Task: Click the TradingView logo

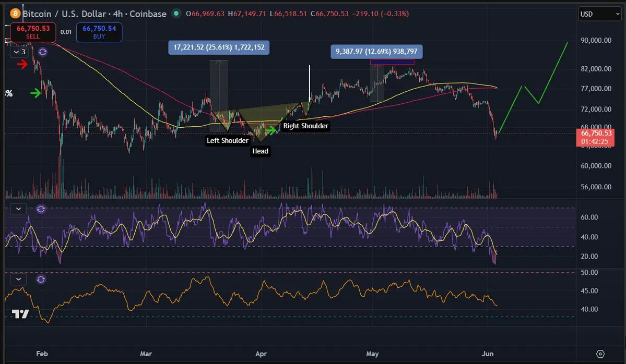Action: click(20, 314)
